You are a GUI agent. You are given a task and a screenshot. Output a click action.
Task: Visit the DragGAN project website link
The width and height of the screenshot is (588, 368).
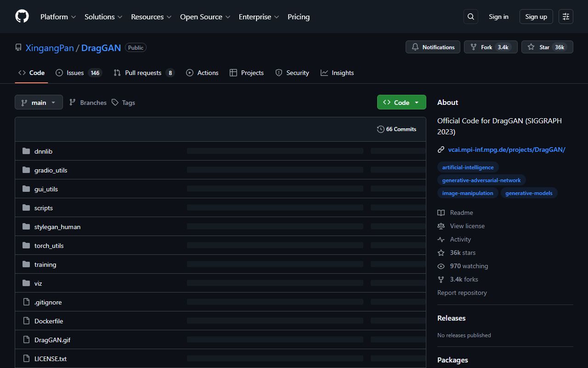507,149
